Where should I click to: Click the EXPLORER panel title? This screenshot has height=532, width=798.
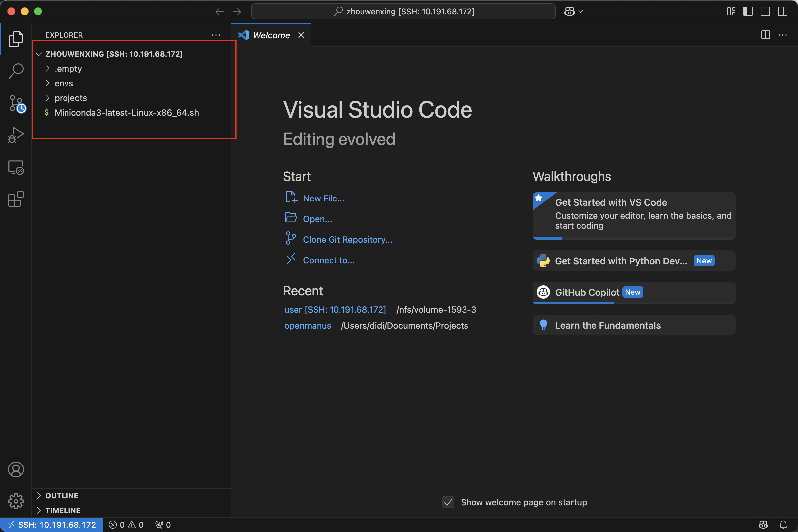(64, 35)
